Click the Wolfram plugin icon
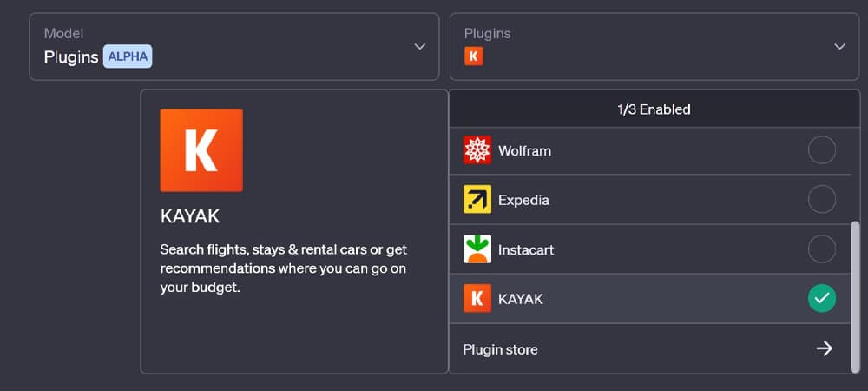868x391 pixels. (477, 150)
